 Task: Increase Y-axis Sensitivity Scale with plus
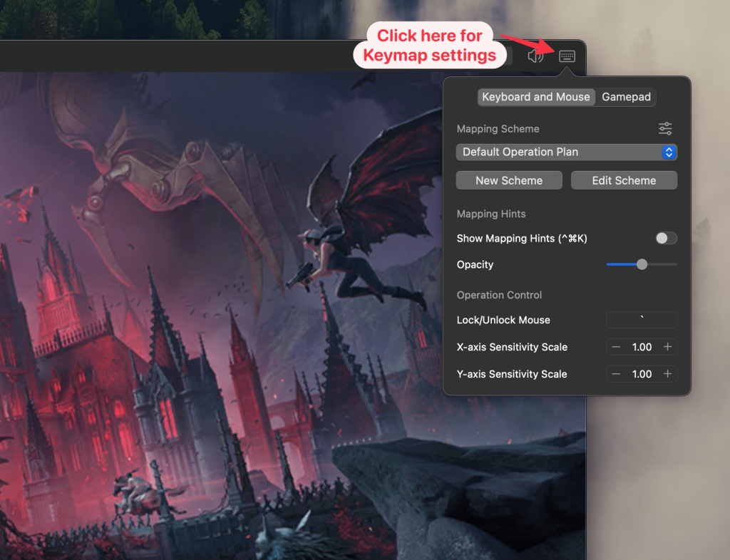pos(667,374)
